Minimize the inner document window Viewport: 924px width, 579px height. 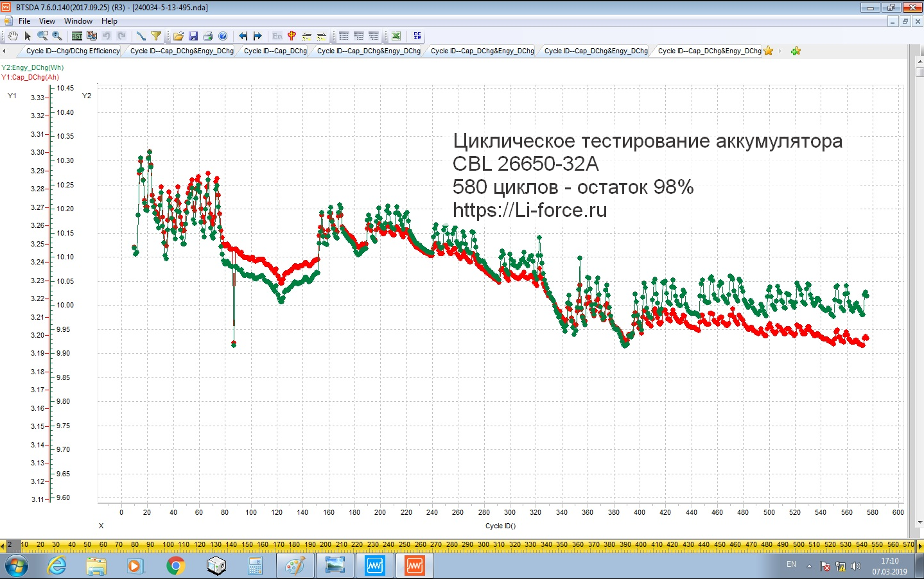coord(893,21)
